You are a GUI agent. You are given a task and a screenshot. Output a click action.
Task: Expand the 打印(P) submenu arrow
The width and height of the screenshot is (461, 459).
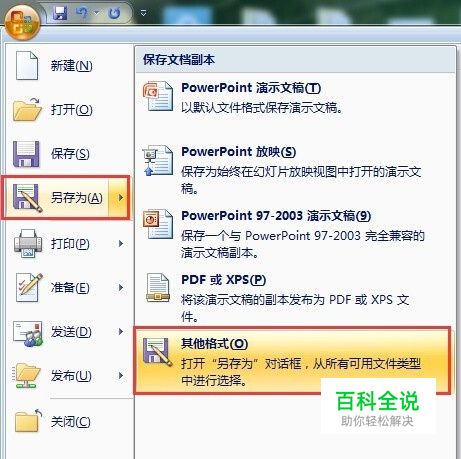point(121,244)
